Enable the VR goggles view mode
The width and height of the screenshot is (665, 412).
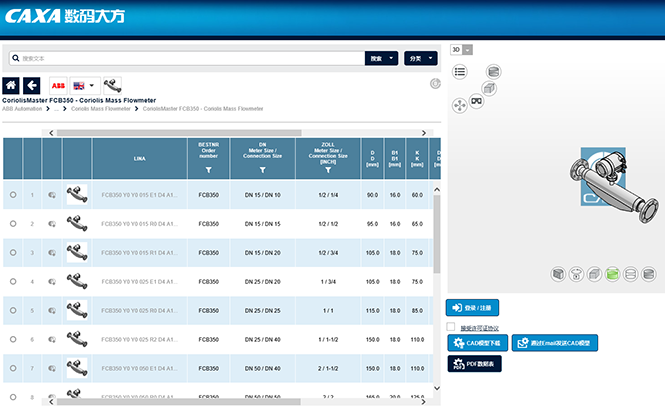477,101
